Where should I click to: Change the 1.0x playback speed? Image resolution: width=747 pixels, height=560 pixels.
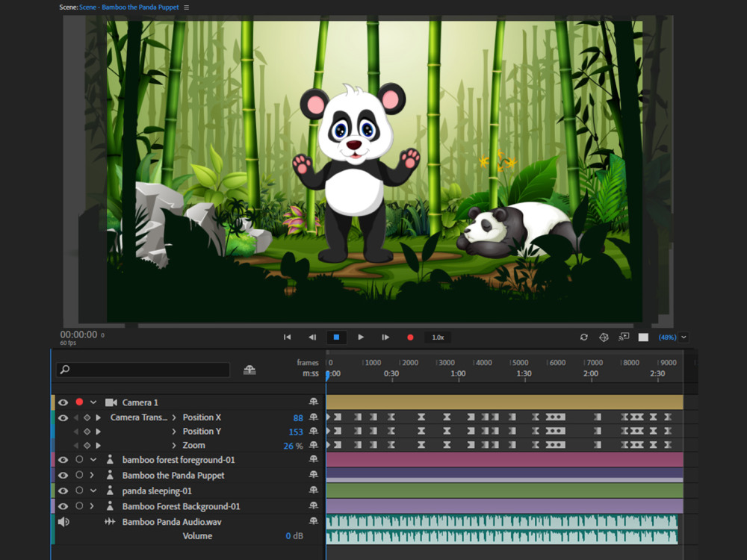[438, 337]
